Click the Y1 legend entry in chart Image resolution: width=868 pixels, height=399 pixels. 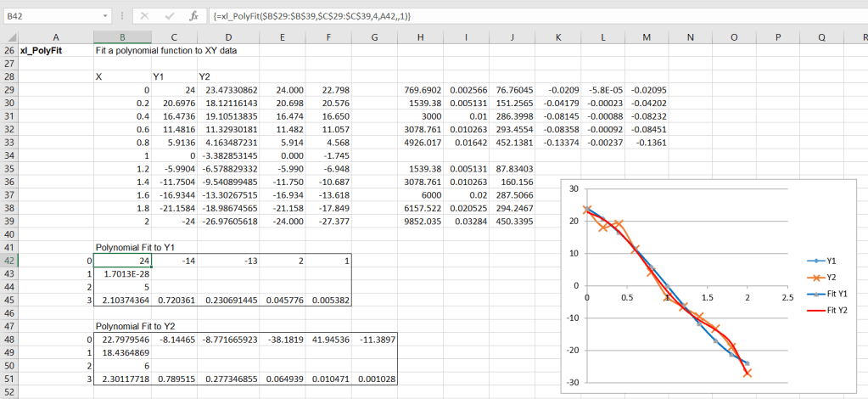tap(821, 261)
